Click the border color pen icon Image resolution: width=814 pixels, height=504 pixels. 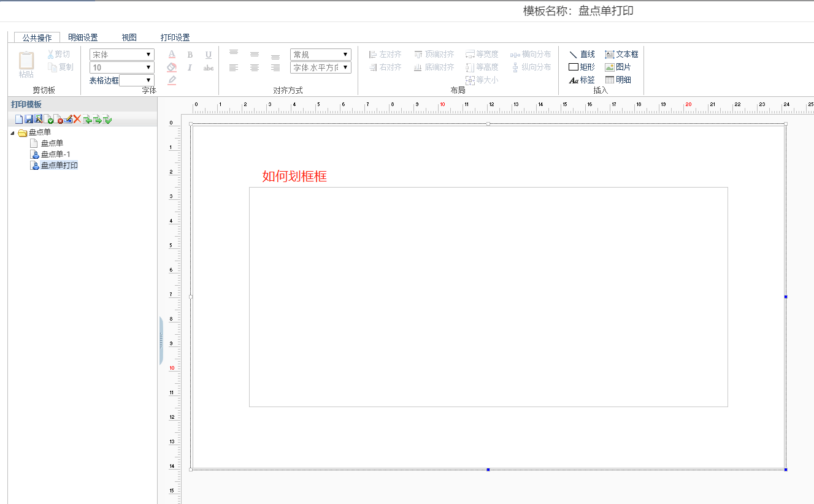tap(172, 80)
